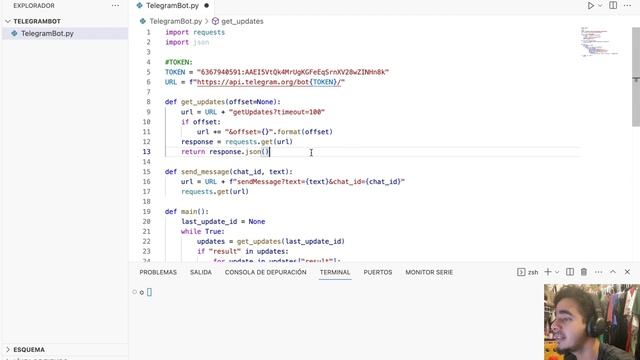
Task: Click the EXPLORADOR sidebar title
Action: [x=34, y=6]
